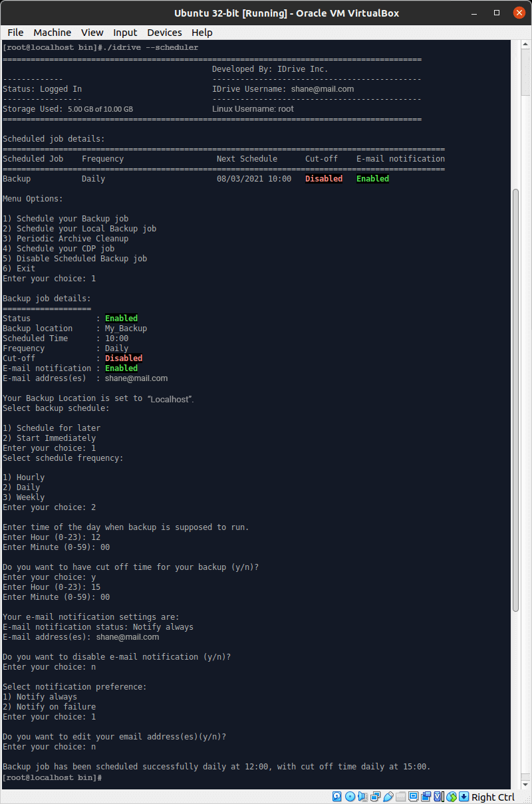Open the View menu
This screenshot has height=804, width=532.
coord(92,33)
